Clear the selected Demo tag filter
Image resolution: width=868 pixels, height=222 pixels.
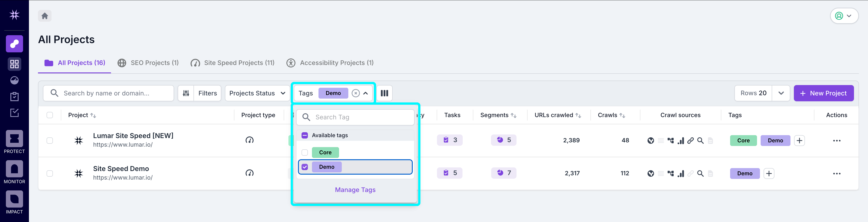356,93
